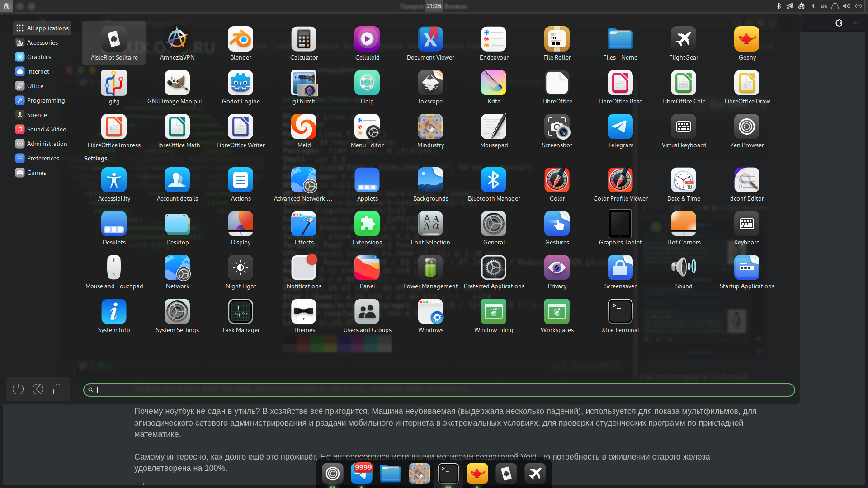
Task: Open the volume icon in the system tray
Action: 846,6
